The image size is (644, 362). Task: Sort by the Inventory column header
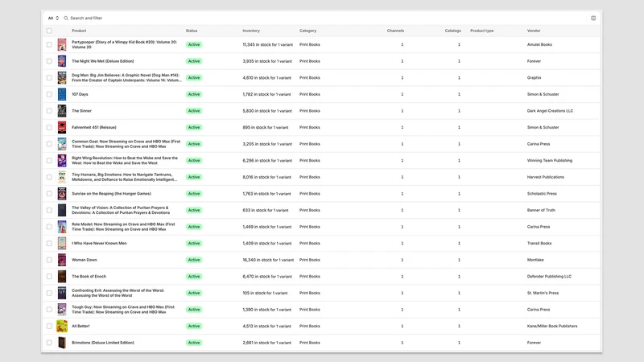(251, 31)
